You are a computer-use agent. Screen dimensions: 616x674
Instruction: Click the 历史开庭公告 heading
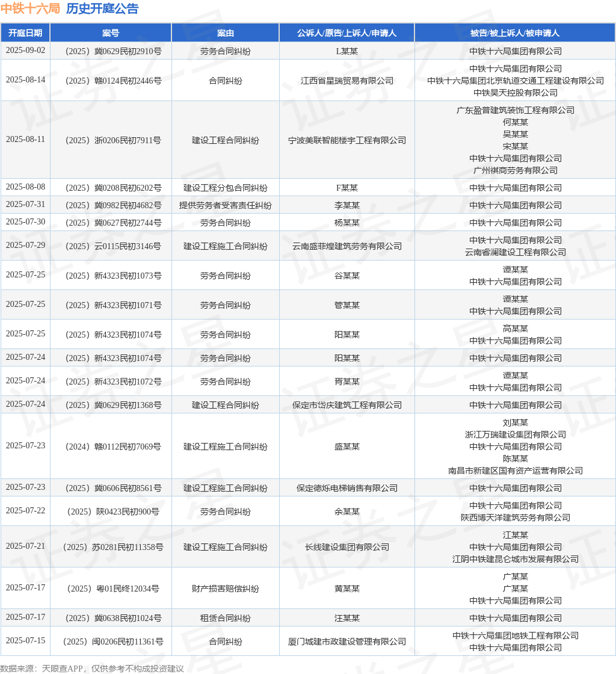(x=102, y=8)
